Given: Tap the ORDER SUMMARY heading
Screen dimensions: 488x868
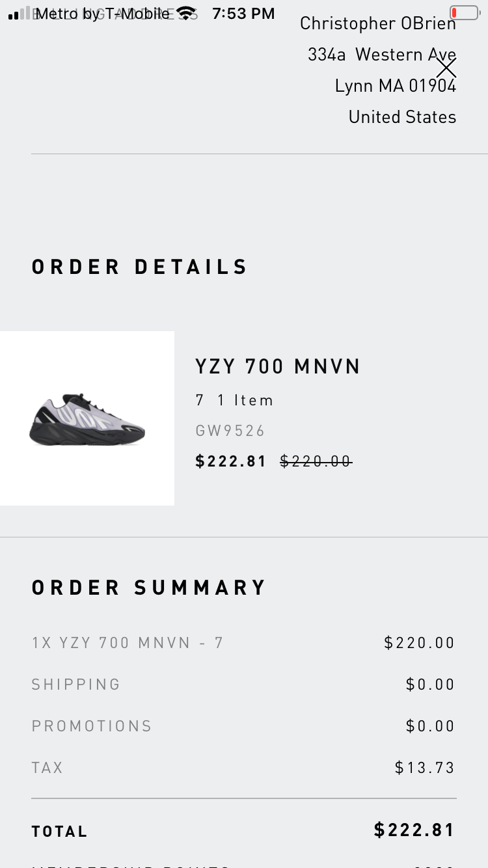Looking at the screenshot, I should coord(149,588).
